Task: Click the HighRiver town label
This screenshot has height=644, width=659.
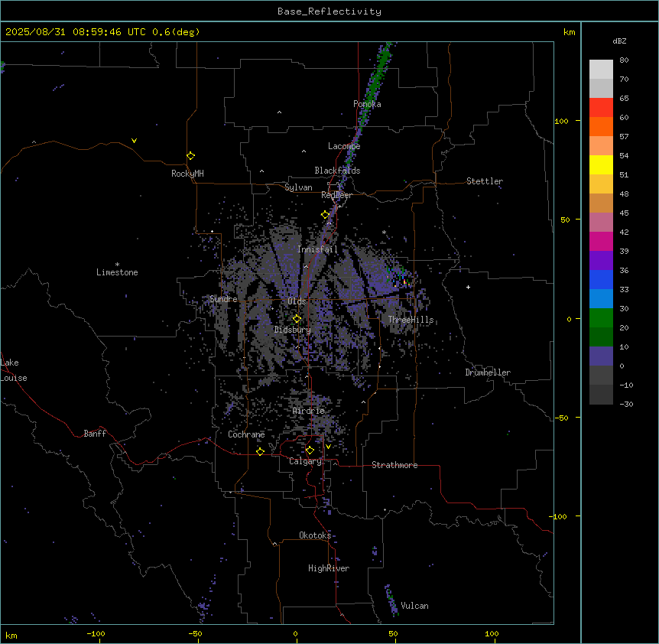Action: (329, 568)
